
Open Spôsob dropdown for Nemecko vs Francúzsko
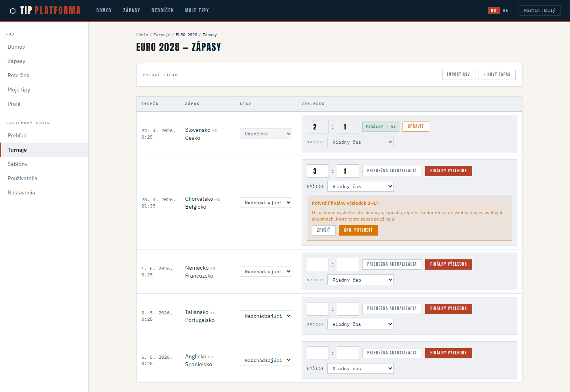pos(360,280)
